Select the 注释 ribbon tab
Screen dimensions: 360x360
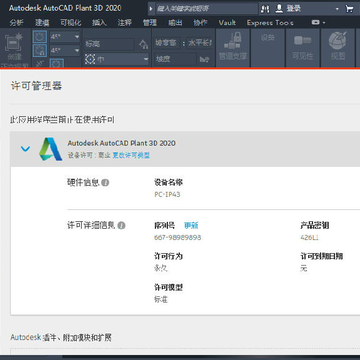124,23
